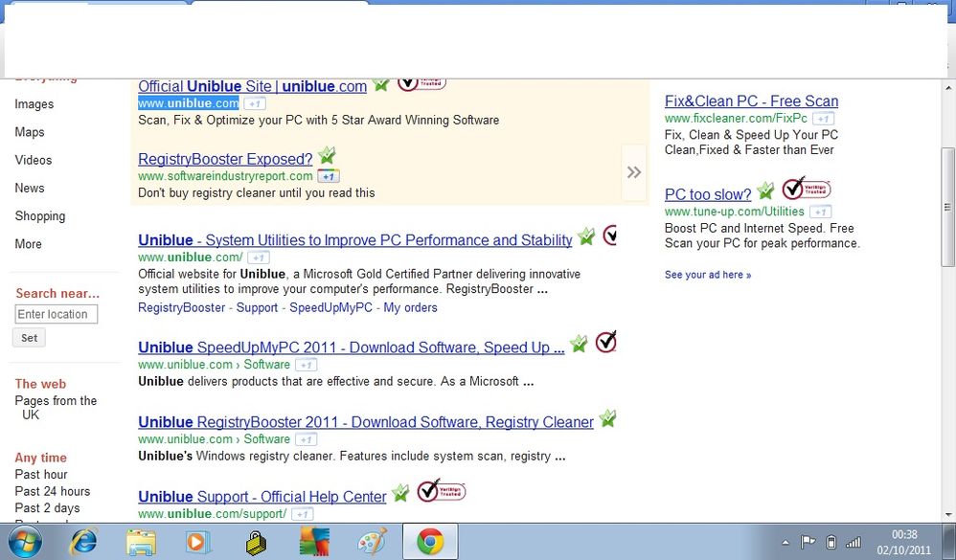Open the Paint palette taskbar icon
Viewport: 956px width, 560px height.
click(x=372, y=541)
